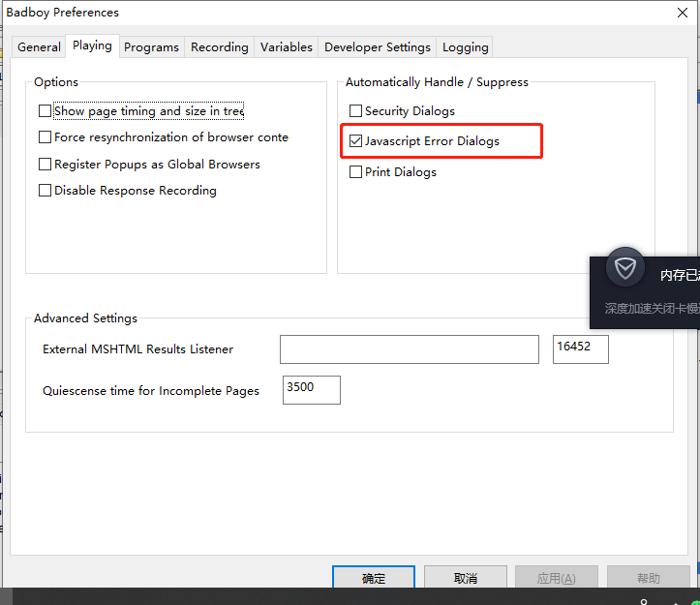This screenshot has width=700, height=605.
Task: Open the Developer Settings tab
Action: [x=378, y=46]
